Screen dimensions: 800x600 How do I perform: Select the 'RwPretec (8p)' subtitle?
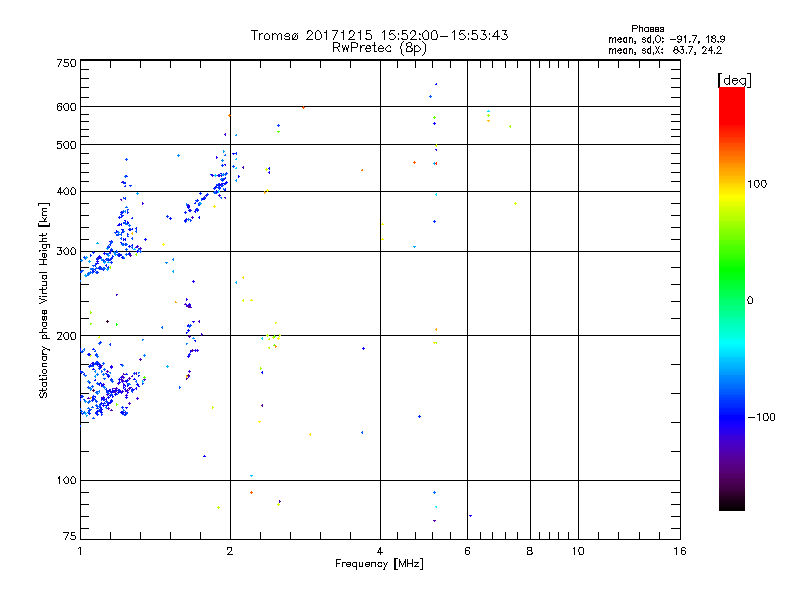point(379,48)
